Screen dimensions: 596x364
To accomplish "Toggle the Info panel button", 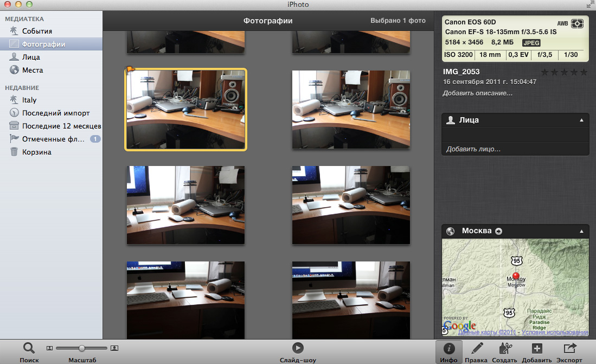I will [449, 349].
